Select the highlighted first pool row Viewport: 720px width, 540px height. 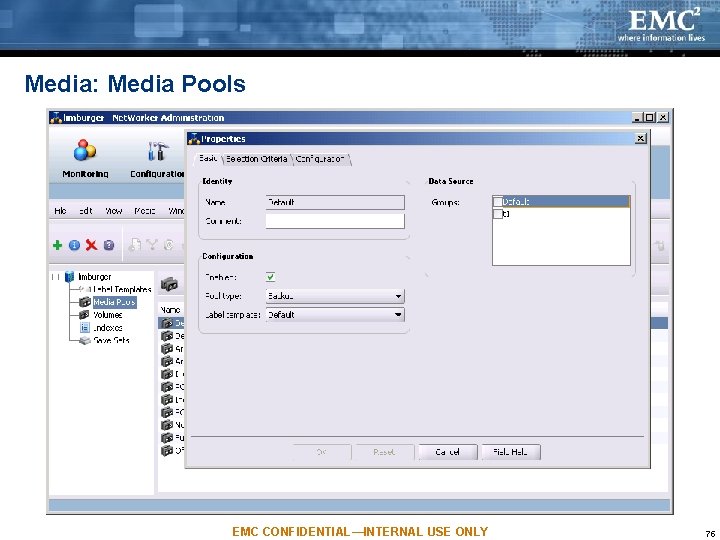[172, 323]
